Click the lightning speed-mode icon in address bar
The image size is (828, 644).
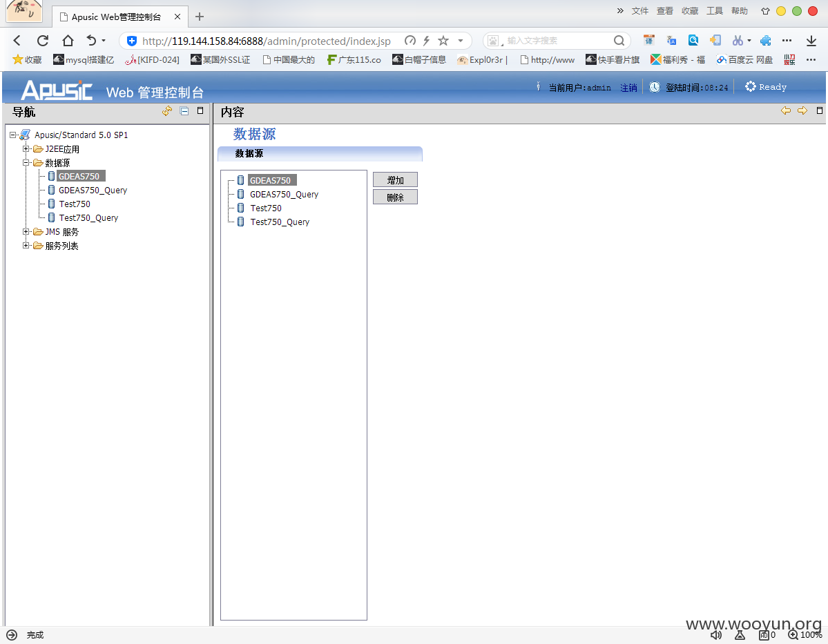[427, 41]
